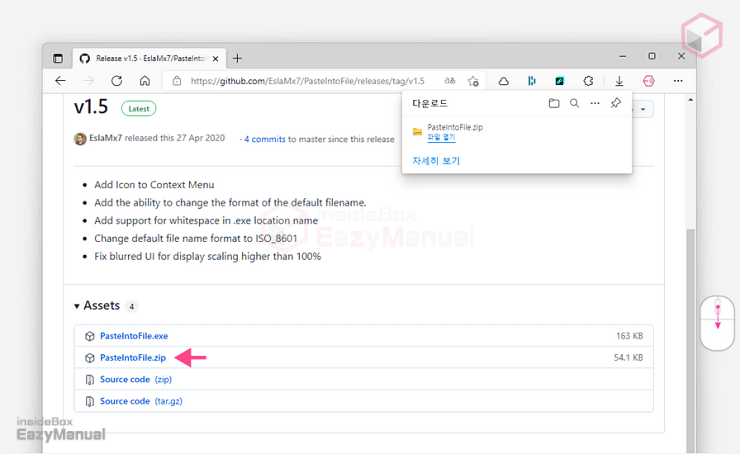Screen dimensions: 740x454
Task: Open the 4 commits link
Action: pyautogui.click(x=265, y=139)
